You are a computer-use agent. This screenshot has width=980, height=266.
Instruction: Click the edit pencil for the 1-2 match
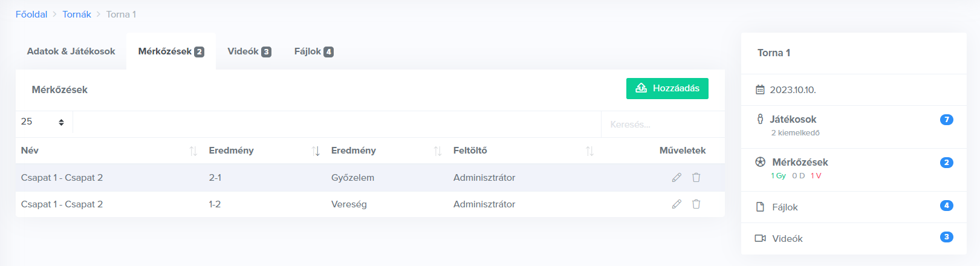click(x=677, y=204)
